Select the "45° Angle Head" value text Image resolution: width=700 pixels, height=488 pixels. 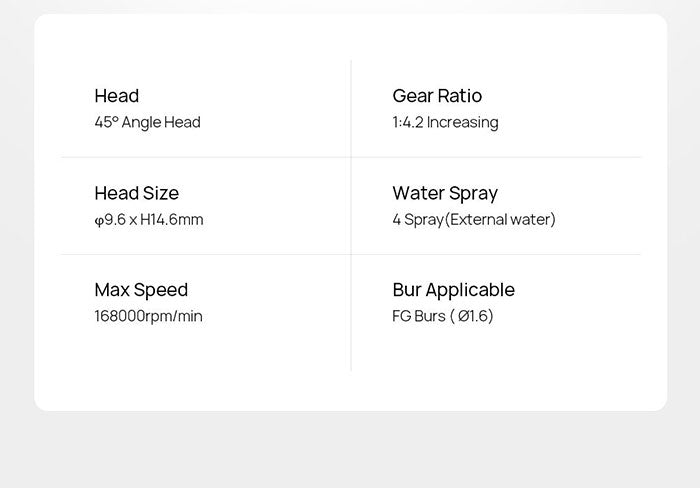pyautogui.click(x=147, y=122)
